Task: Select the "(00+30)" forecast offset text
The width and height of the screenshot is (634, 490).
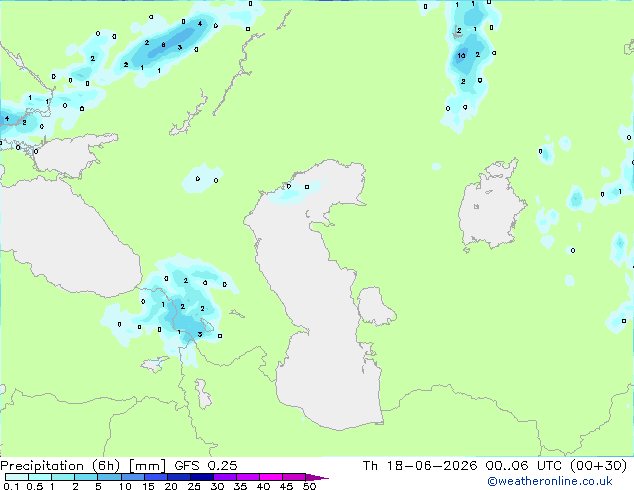Action: pyautogui.click(x=598, y=466)
